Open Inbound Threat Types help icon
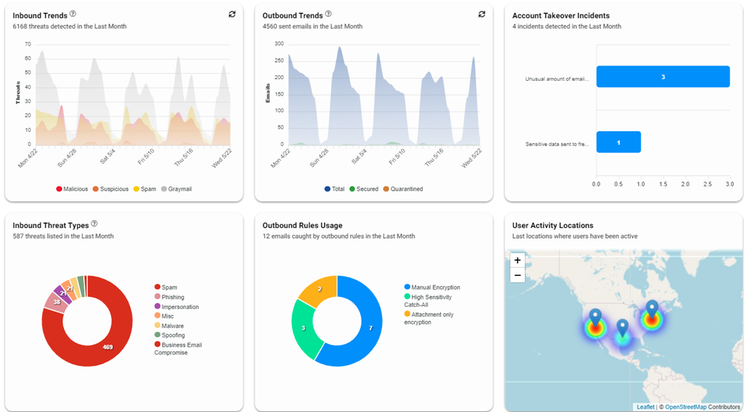 tap(94, 223)
